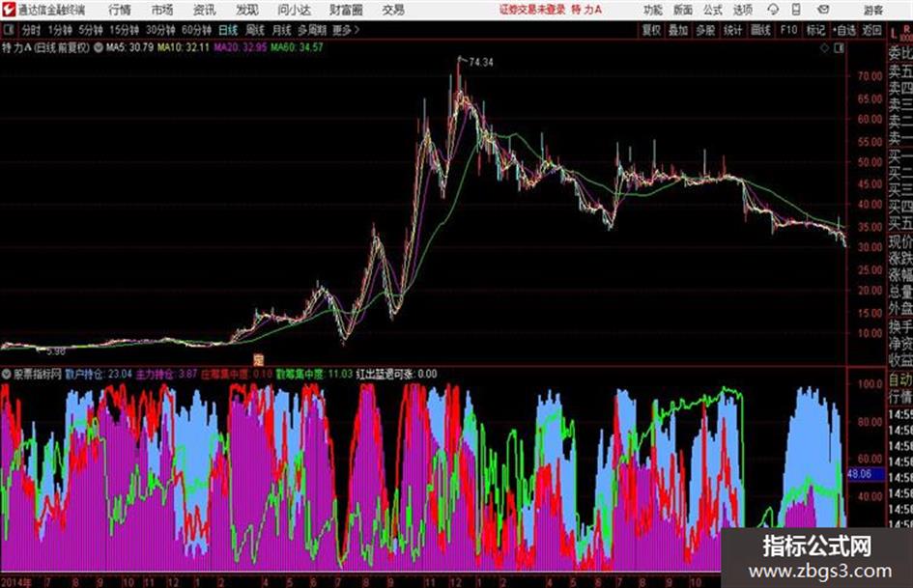The image size is (913, 588).
Task: Click the orange event marker below the chart
Action: pos(259,360)
